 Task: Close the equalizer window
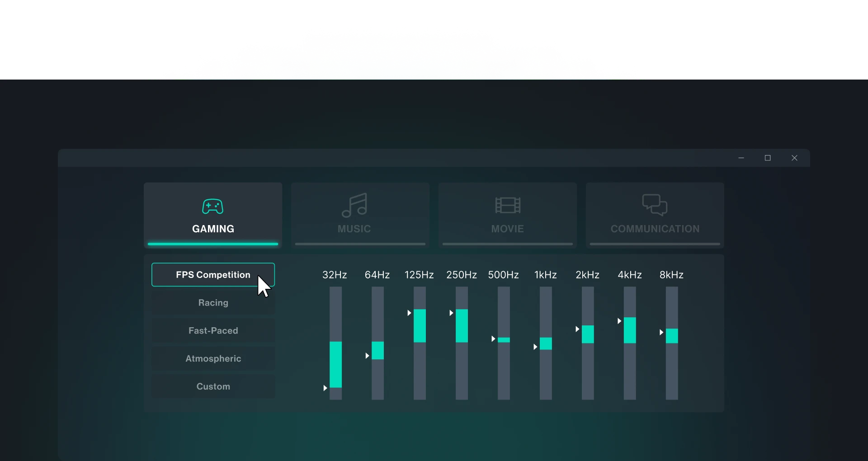(794, 158)
